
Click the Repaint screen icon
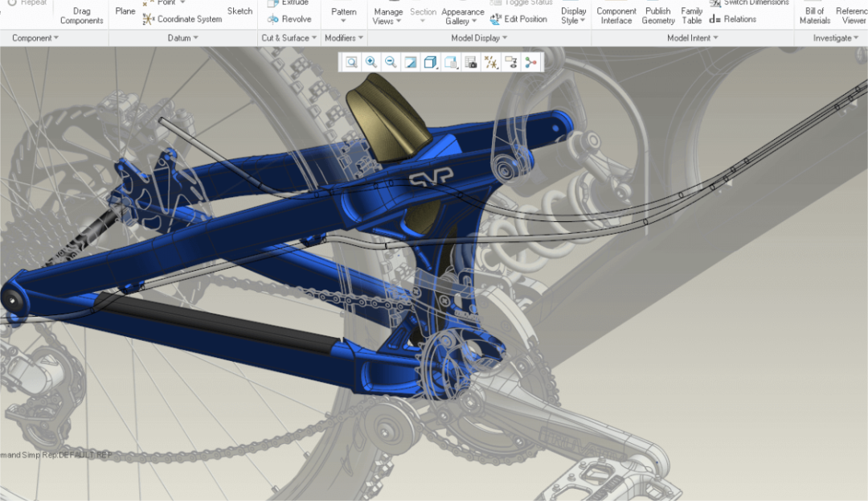click(x=411, y=62)
